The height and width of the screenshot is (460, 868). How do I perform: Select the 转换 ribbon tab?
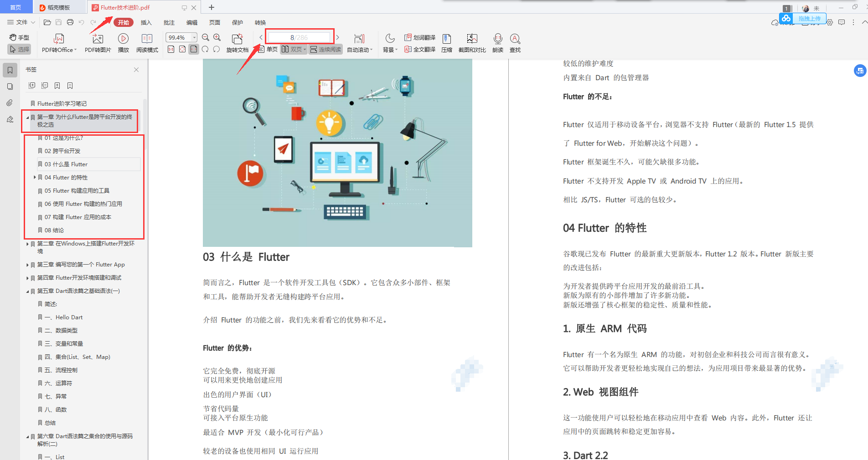pos(260,22)
